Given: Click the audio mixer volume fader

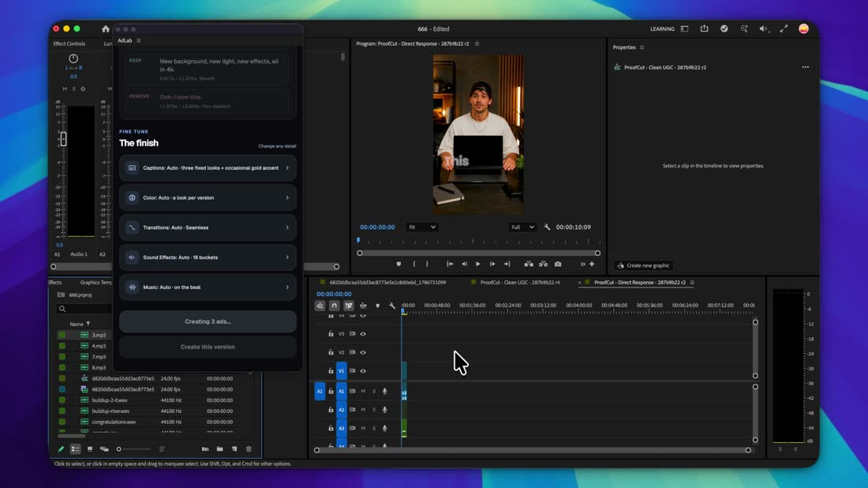Looking at the screenshot, I should pos(64,139).
